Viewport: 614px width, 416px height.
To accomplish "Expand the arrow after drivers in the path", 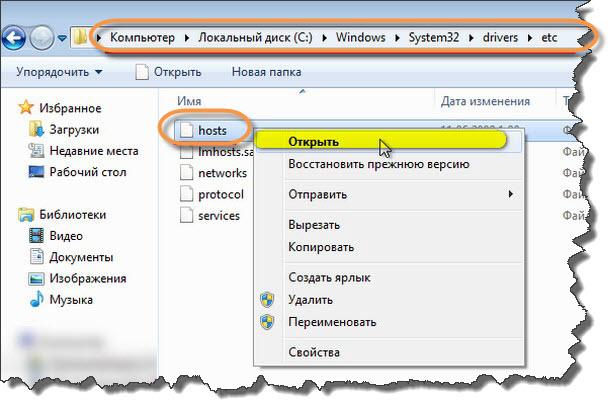I will coord(529,38).
